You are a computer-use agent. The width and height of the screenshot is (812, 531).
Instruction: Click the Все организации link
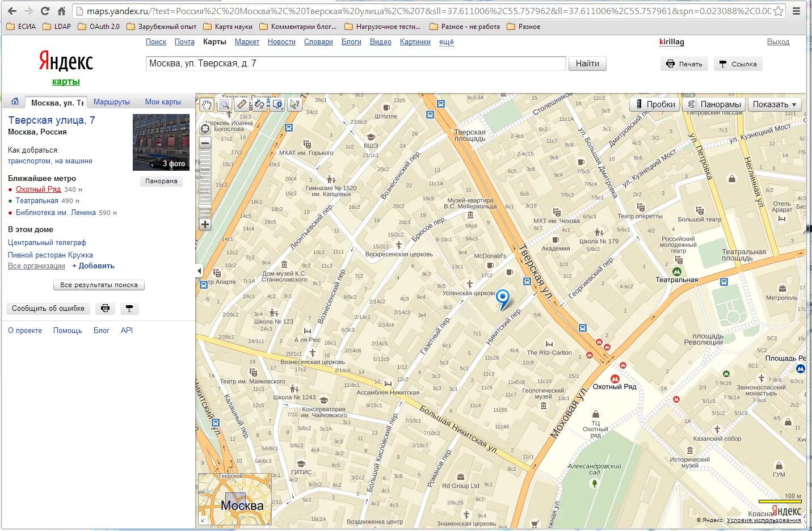36,266
